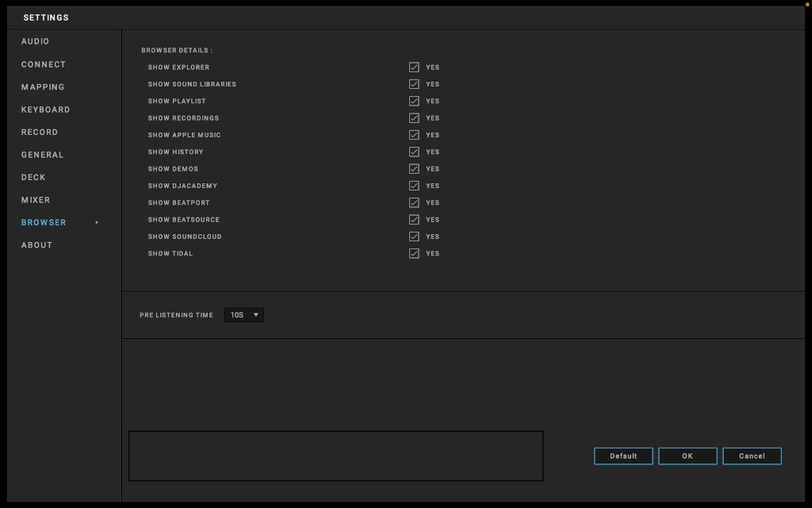Open the Pre Listening Time dropdown
Image resolution: width=812 pixels, height=508 pixels.
pos(244,315)
